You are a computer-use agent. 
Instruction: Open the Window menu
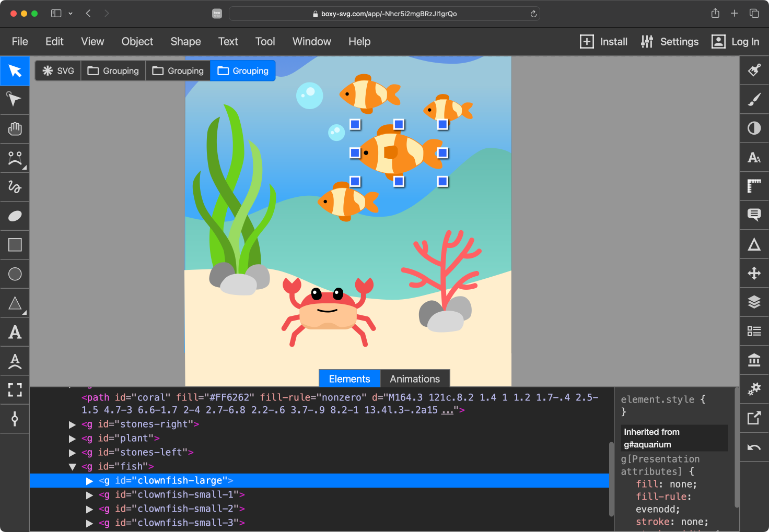coord(312,42)
